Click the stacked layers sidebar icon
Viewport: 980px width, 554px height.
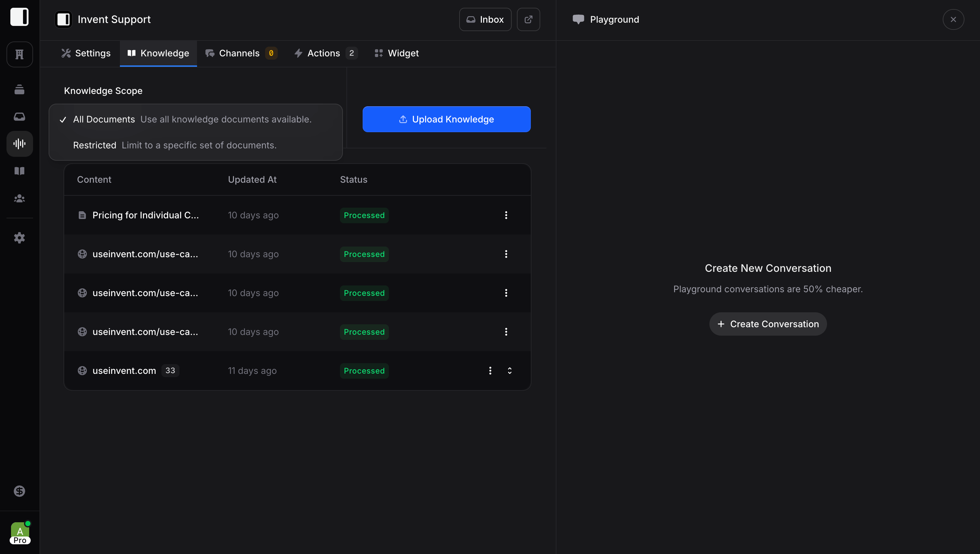tap(19, 89)
